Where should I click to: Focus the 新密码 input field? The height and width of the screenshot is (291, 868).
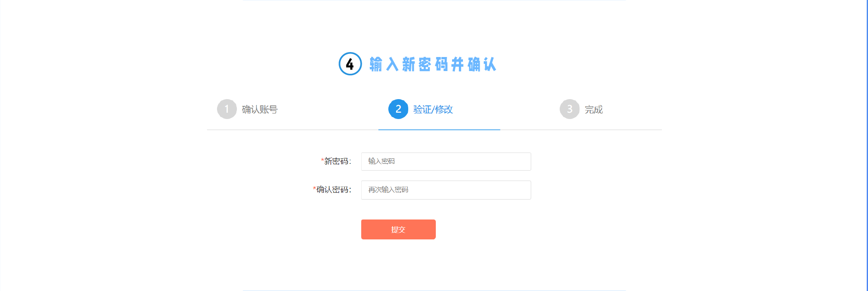tap(446, 162)
